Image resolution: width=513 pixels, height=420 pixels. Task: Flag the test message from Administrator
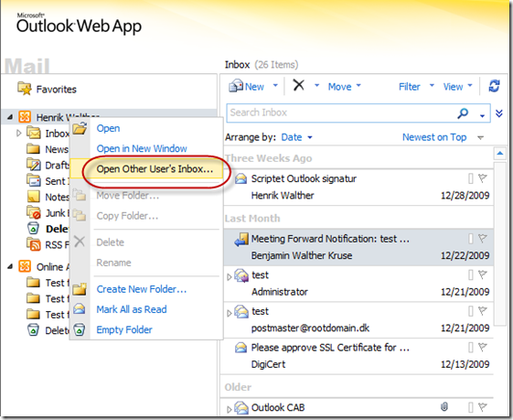[483, 275]
